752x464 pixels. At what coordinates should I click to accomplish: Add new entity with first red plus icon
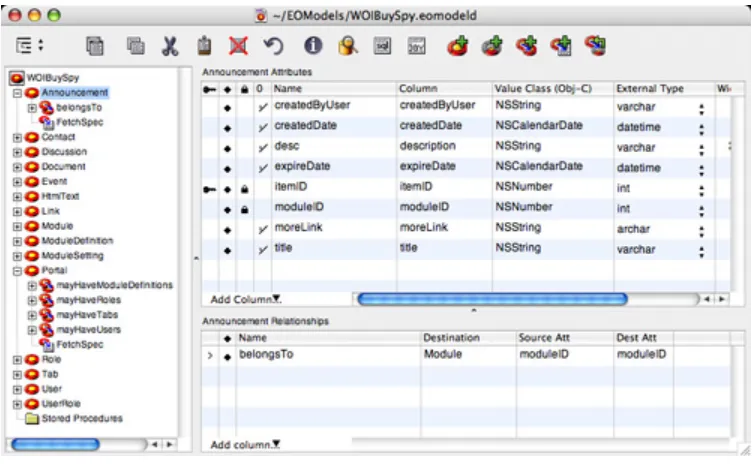click(x=458, y=46)
